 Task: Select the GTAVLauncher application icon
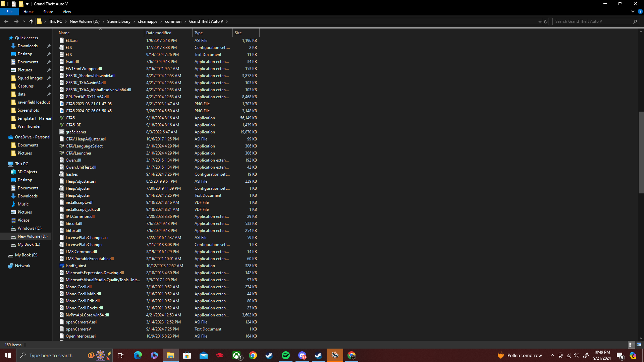point(62,153)
